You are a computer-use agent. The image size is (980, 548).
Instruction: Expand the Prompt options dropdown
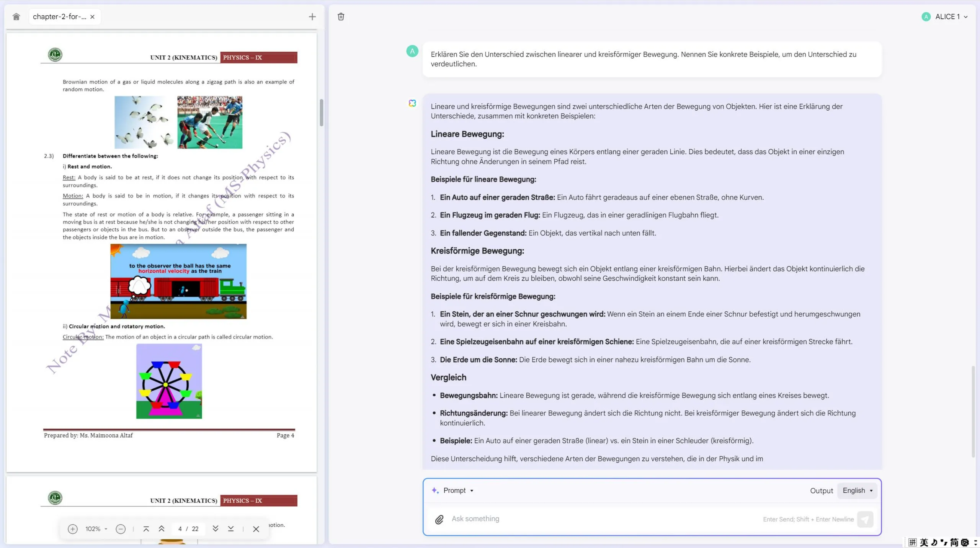click(x=471, y=490)
